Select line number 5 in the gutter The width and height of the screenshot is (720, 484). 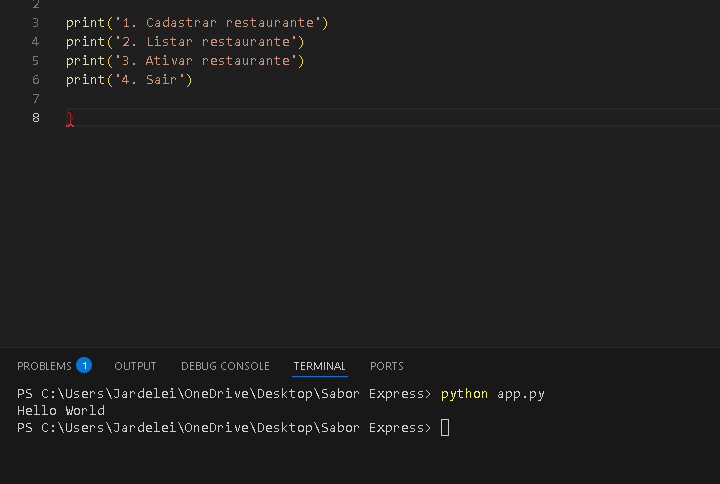click(x=35, y=60)
